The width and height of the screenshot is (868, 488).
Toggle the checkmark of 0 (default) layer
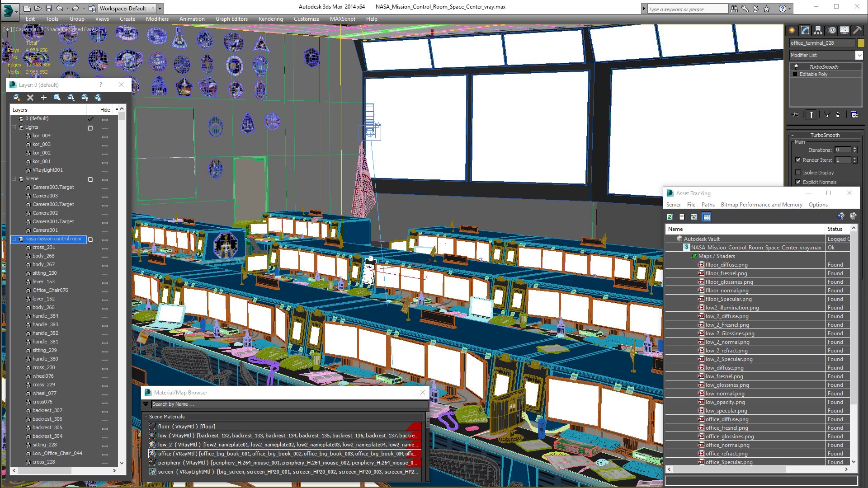(90, 119)
